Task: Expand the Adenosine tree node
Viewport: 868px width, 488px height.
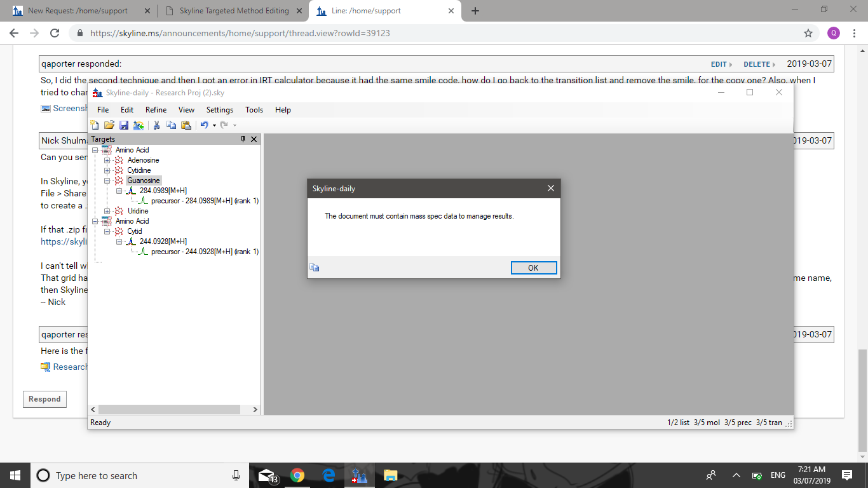Action: tap(107, 160)
